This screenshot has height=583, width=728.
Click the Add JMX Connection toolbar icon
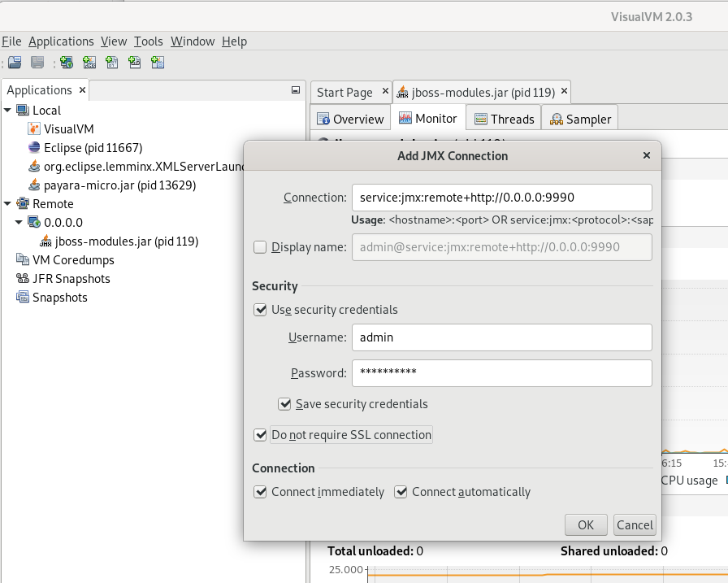point(89,63)
